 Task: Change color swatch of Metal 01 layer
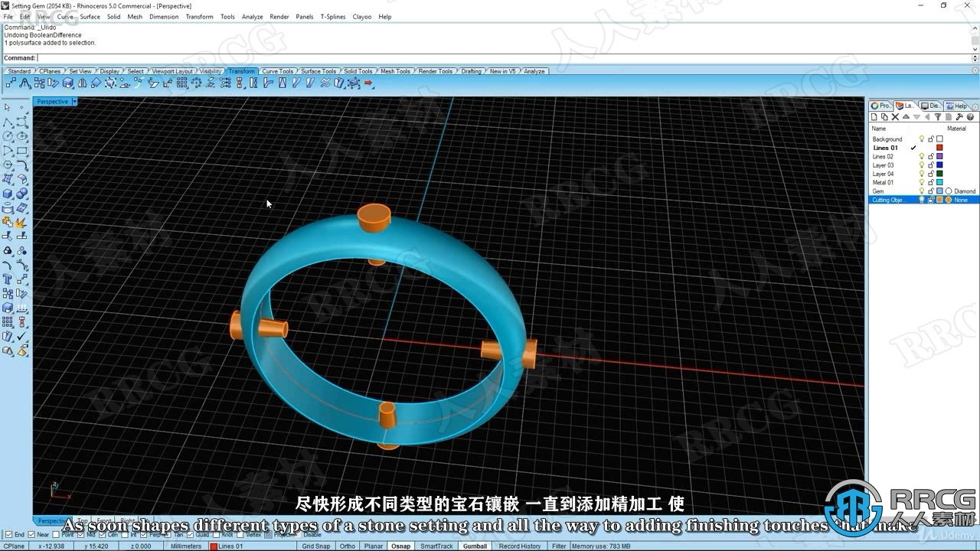(x=939, y=182)
